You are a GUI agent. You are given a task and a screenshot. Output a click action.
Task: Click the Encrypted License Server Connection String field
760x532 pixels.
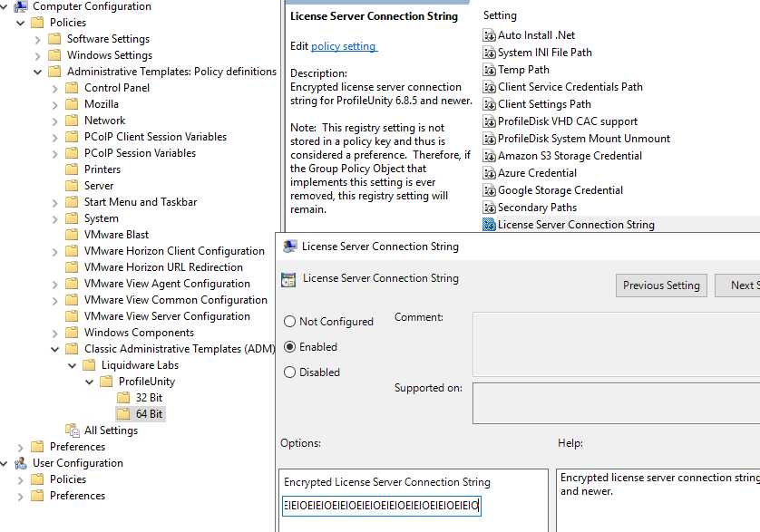coord(382,506)
